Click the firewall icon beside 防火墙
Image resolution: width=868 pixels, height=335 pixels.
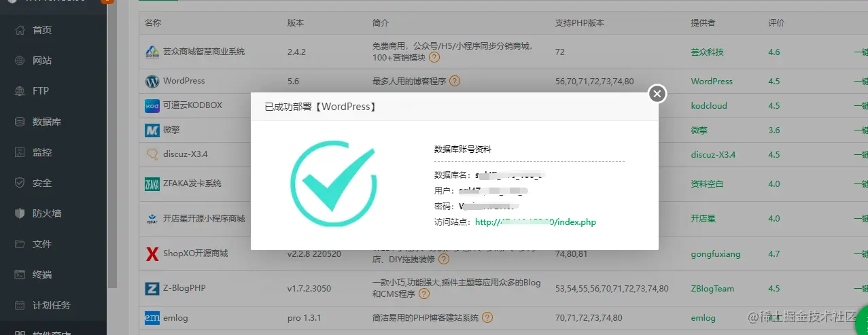coord(20,213)
